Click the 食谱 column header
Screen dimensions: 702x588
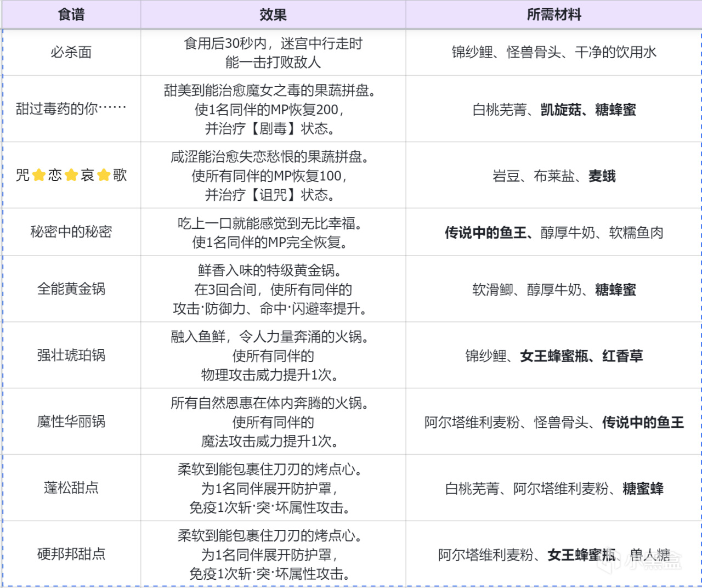71,15
